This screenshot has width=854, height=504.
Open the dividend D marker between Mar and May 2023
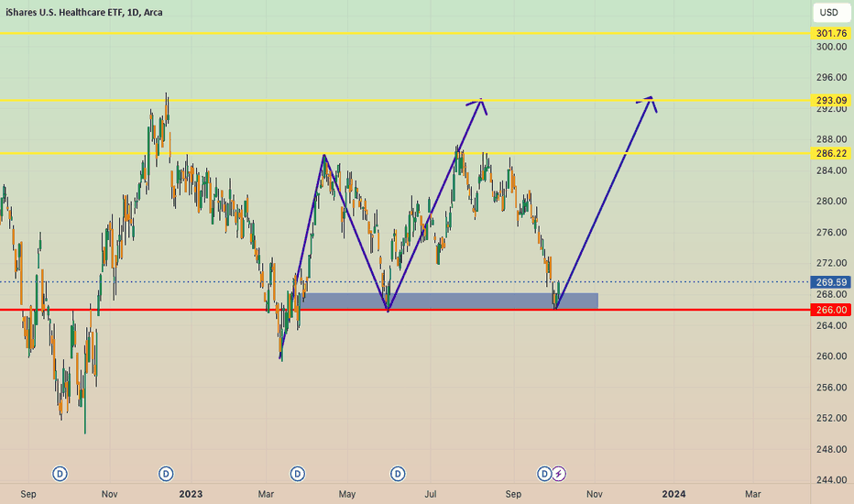[x=298, y=474]
